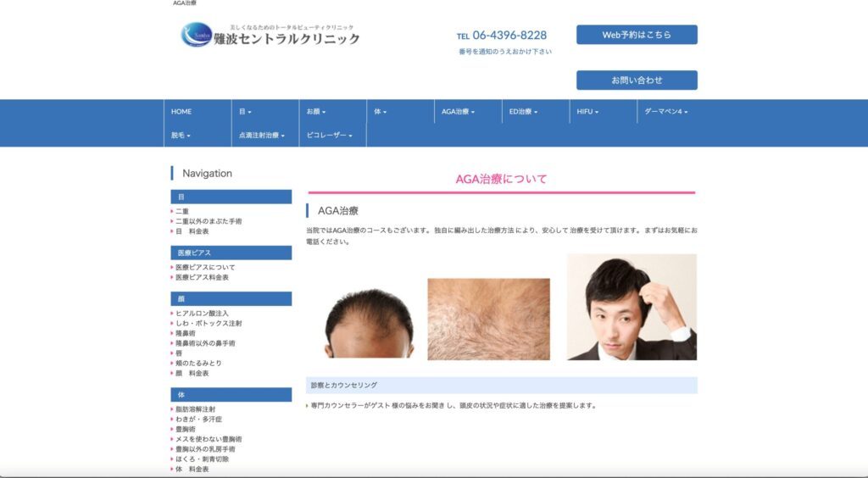Click the photo of man in suit

(x=632, y=308)
